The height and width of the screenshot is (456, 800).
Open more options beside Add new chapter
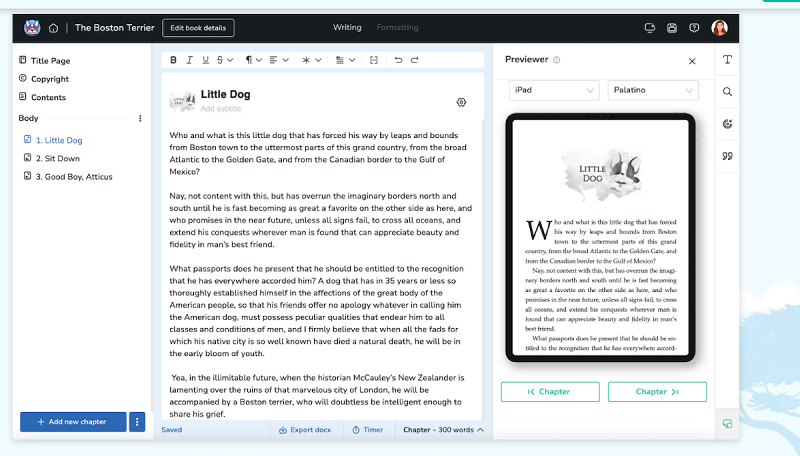click(137, 422)
